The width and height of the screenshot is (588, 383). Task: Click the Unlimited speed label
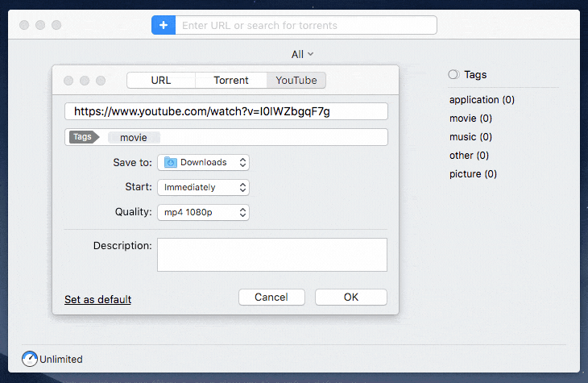coord(61,360)
